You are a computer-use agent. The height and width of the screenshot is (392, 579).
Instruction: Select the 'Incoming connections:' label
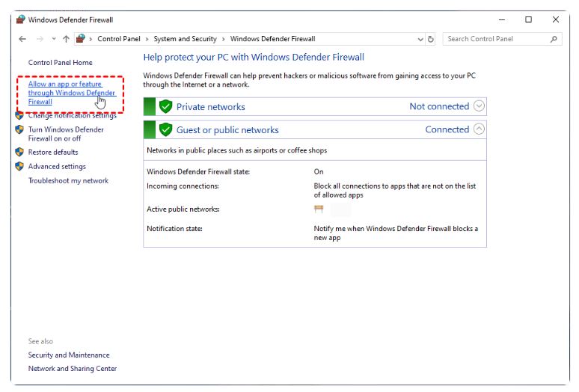click(x=183, y=186)
